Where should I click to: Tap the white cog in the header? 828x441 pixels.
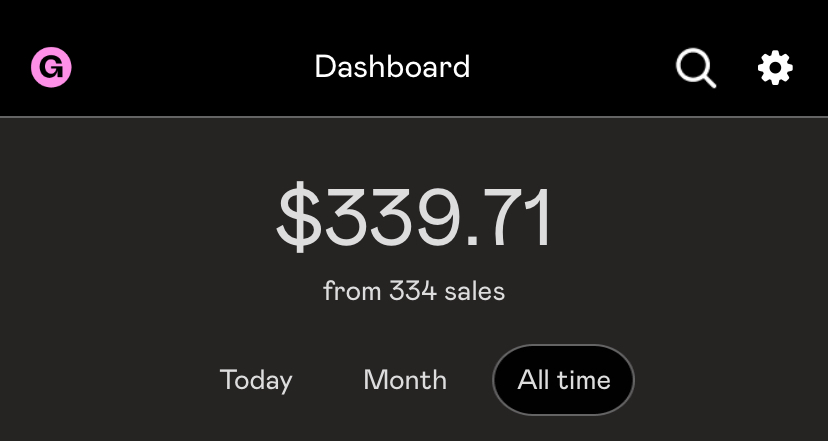coord(775,68)
